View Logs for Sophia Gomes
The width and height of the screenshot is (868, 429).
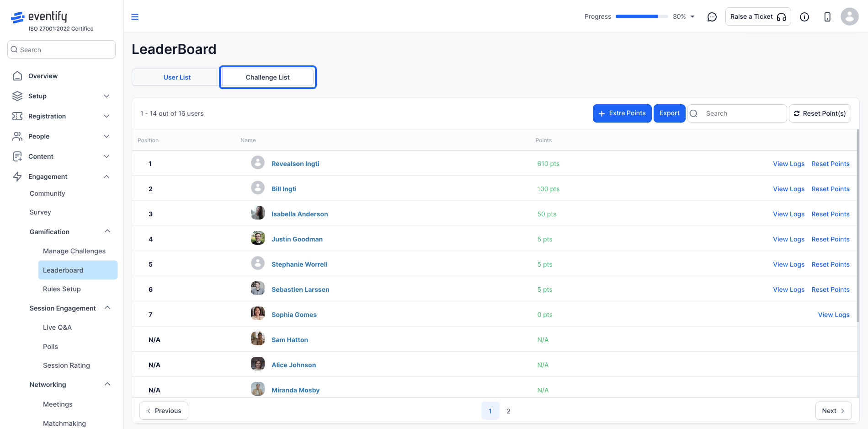(834, 315)
